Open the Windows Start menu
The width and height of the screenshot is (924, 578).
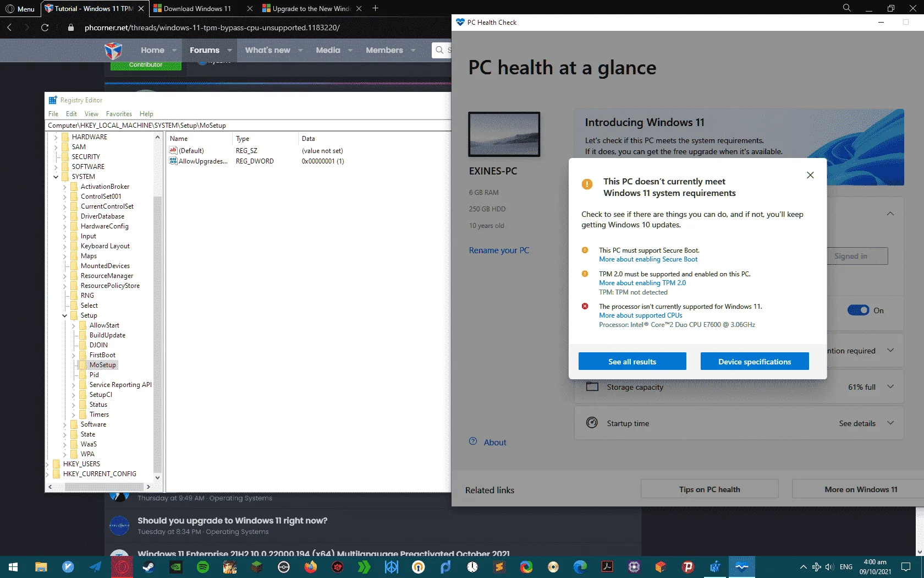point(13,566)
